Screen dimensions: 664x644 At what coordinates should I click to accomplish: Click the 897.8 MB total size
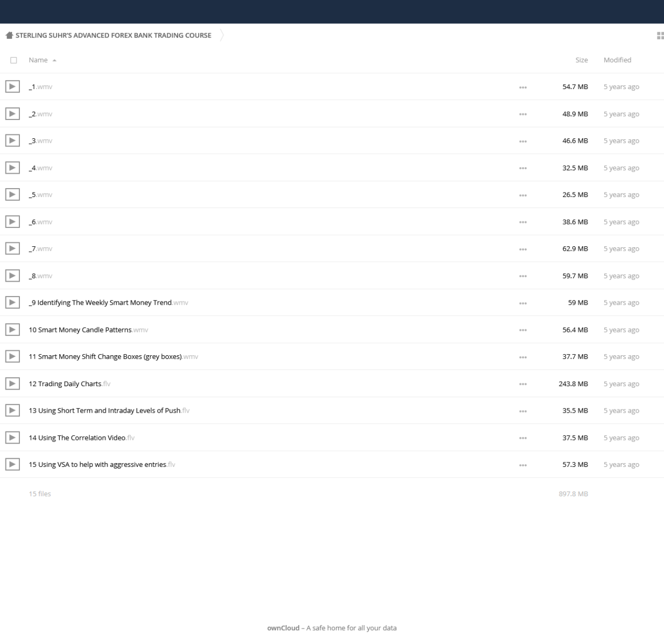(x=573, y=494)
